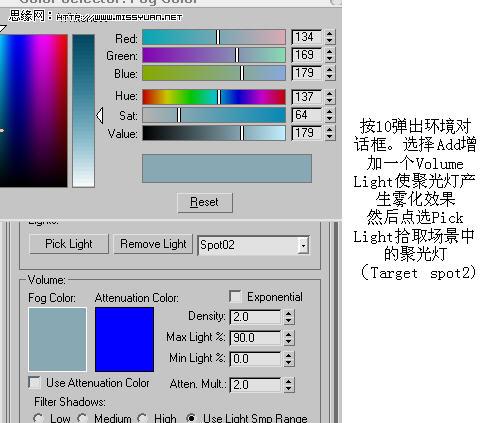Image resolution: width=496 pixels, height=423 pixels.
Task: Toggle Use Attenuation Color checkbox
Action: coord(35,382)
